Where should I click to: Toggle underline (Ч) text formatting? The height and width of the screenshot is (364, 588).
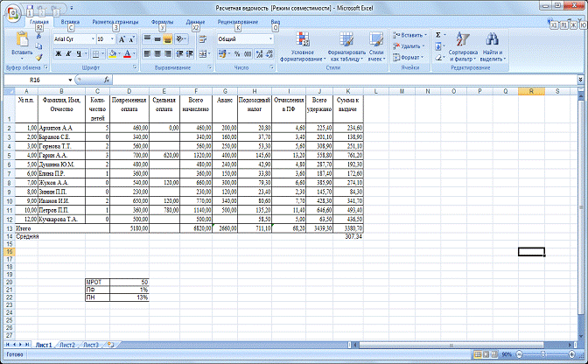(78, 53)
